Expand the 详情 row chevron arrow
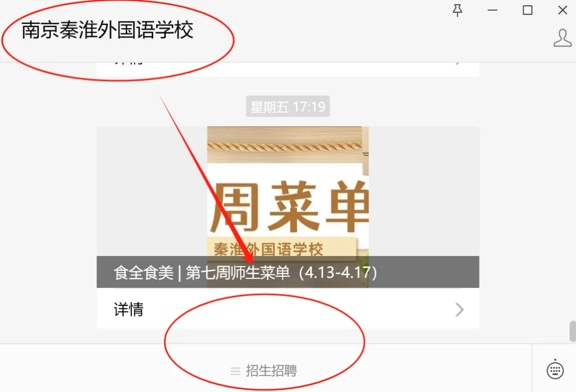Viewport: 576px width, 392px height. (x=460, y=310)
